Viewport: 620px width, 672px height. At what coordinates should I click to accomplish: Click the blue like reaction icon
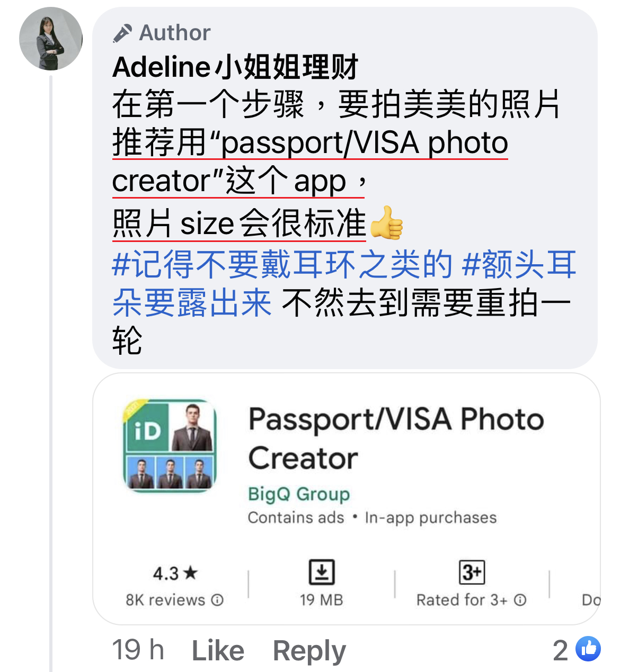click(588, 649)
